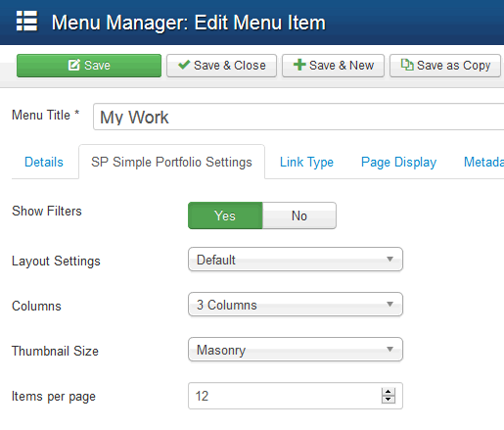Switch to the Details tab
Viewport: 504px width, 430px height.
(x=44, y=162)
